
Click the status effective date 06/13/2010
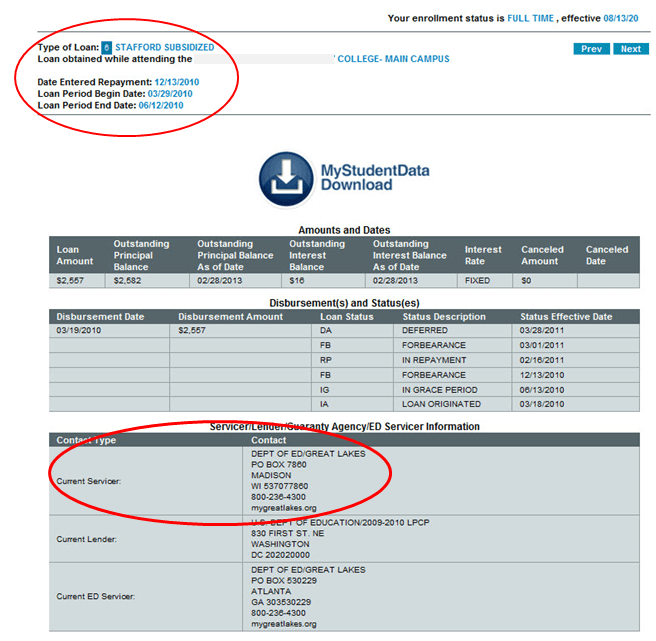542,390
